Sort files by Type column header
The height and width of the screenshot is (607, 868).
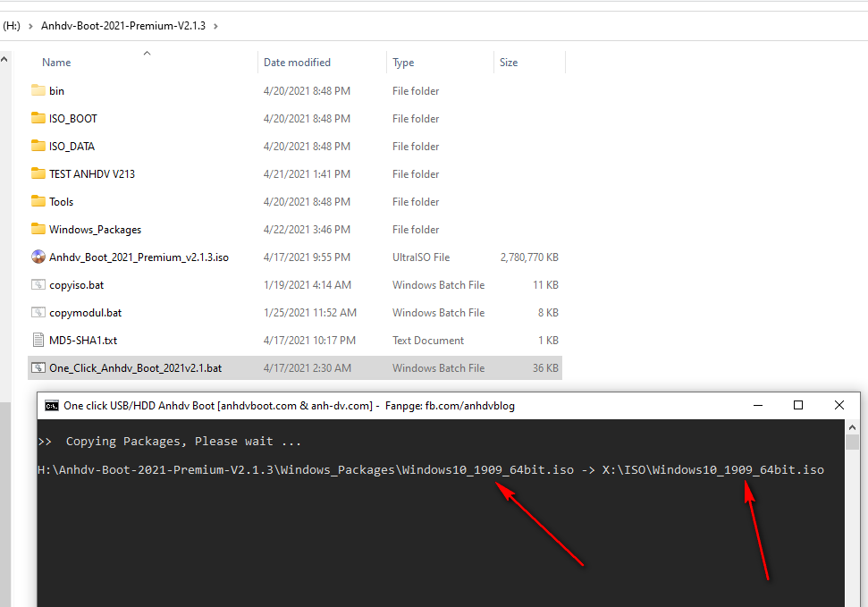(403, 62)
